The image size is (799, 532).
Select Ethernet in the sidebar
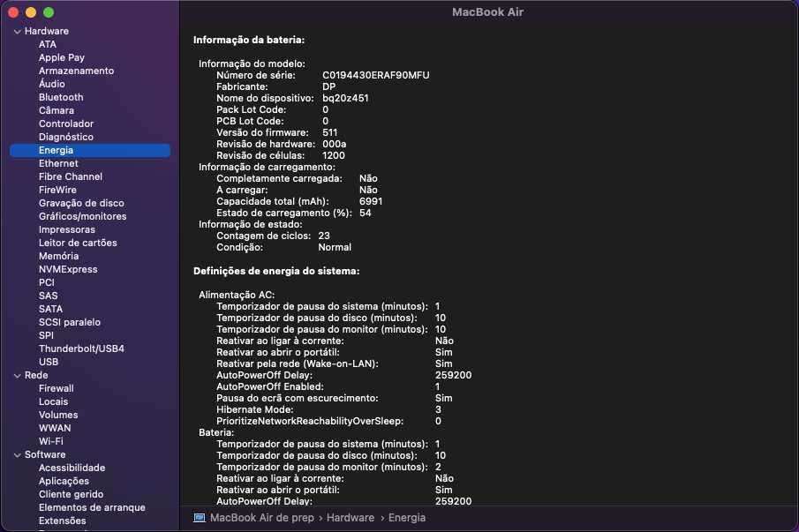(58, 163)
